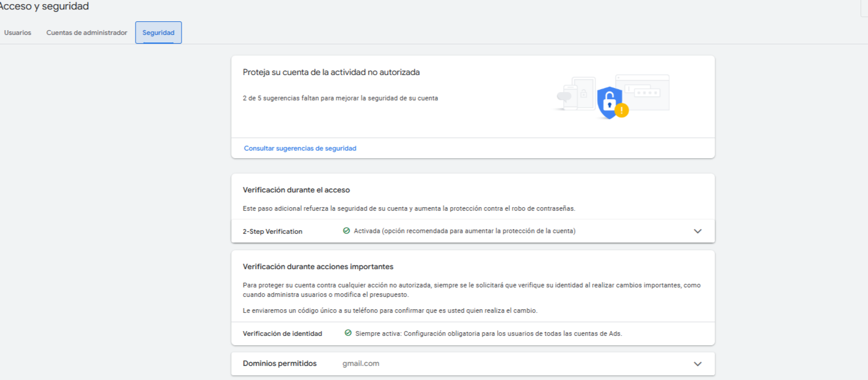Click the phone illustration in the security card
Image resolution: width=868 pixels, height=380 pixels.
point(570,97)
